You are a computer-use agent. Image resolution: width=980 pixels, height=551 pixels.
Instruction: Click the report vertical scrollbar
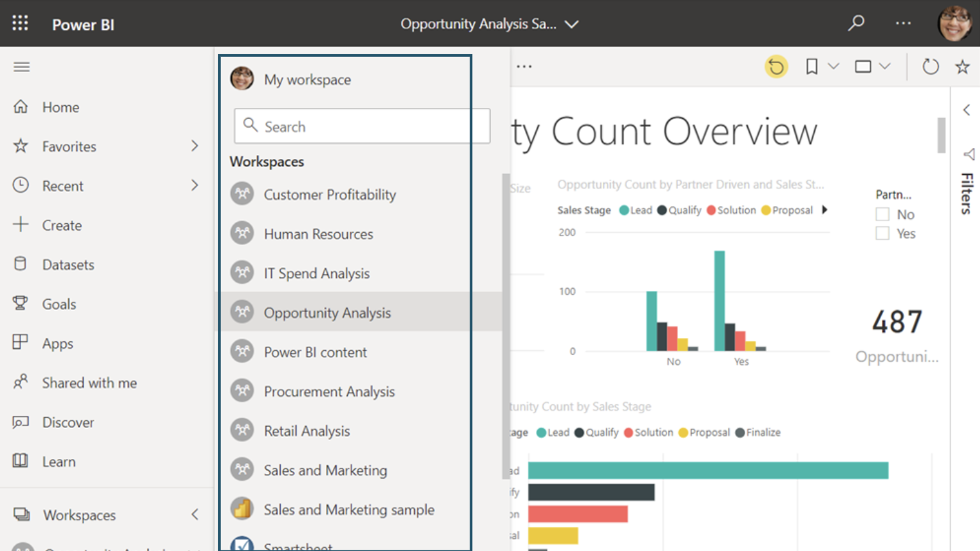(x=941, y=135)
